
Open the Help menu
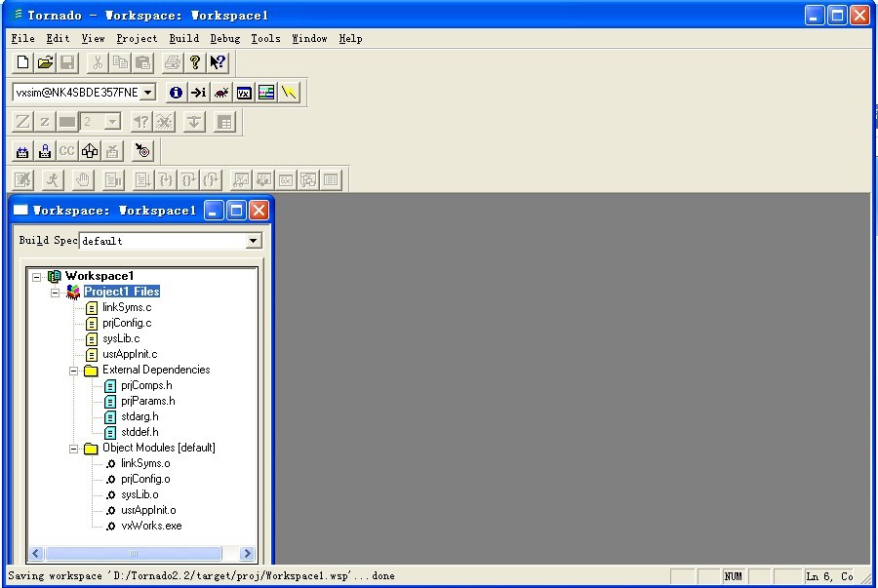pyautogui.click(x=350, y=39)
